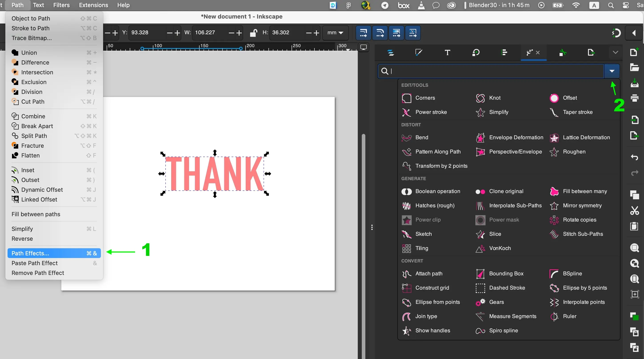The width and height of the screenshot is (644, 359).
Task: Toggle move patterns along with objects
Action: click(412, 33)
